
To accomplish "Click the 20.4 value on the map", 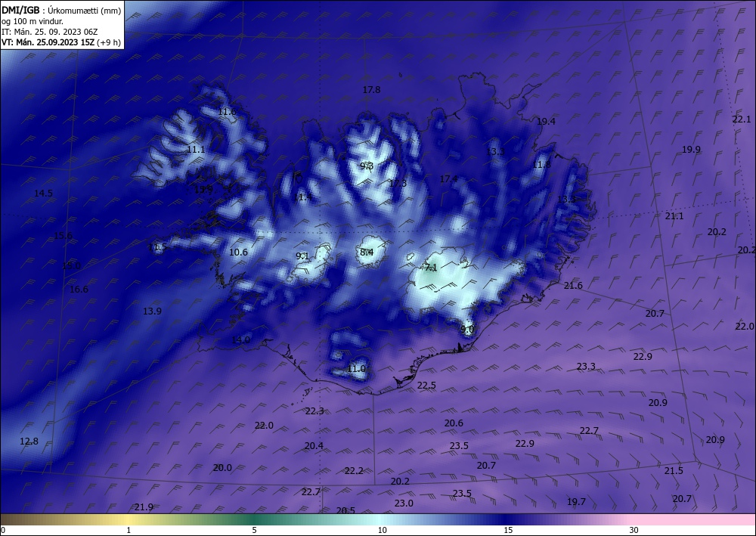I will [314, 446].
